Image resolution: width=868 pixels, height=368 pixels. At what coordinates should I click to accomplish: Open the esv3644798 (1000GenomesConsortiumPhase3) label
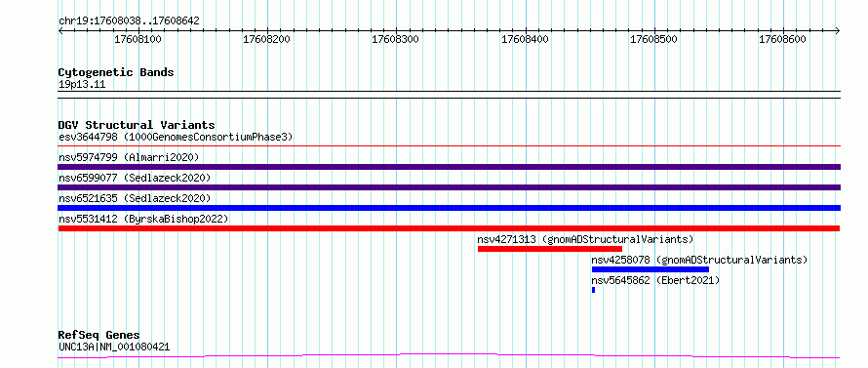click(176, 137)
